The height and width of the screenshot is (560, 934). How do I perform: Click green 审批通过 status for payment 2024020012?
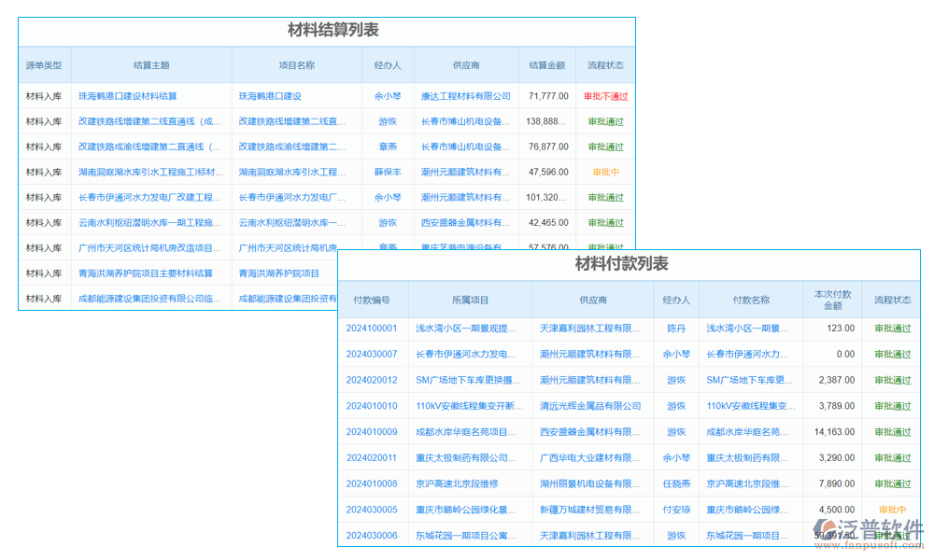click(891, 380)
